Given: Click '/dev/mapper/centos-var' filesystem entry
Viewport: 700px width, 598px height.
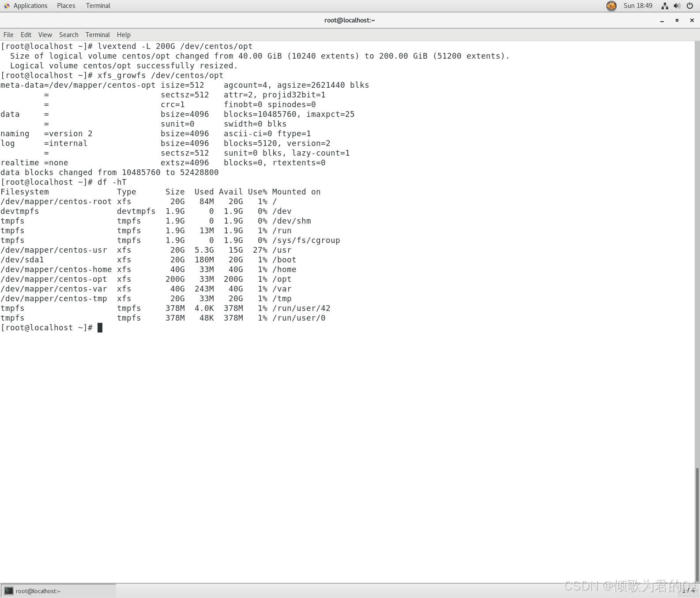Looking at the screenshot, I should tap(54, 289).
